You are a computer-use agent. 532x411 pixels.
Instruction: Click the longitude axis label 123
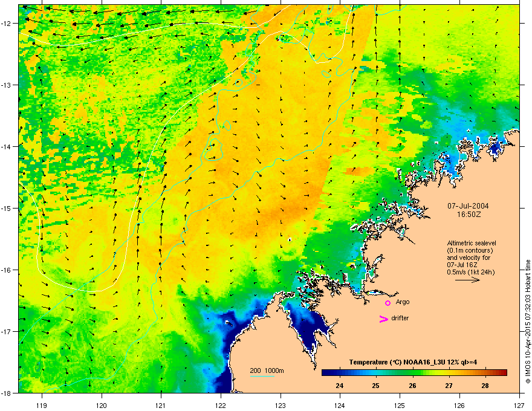(281, 405)
